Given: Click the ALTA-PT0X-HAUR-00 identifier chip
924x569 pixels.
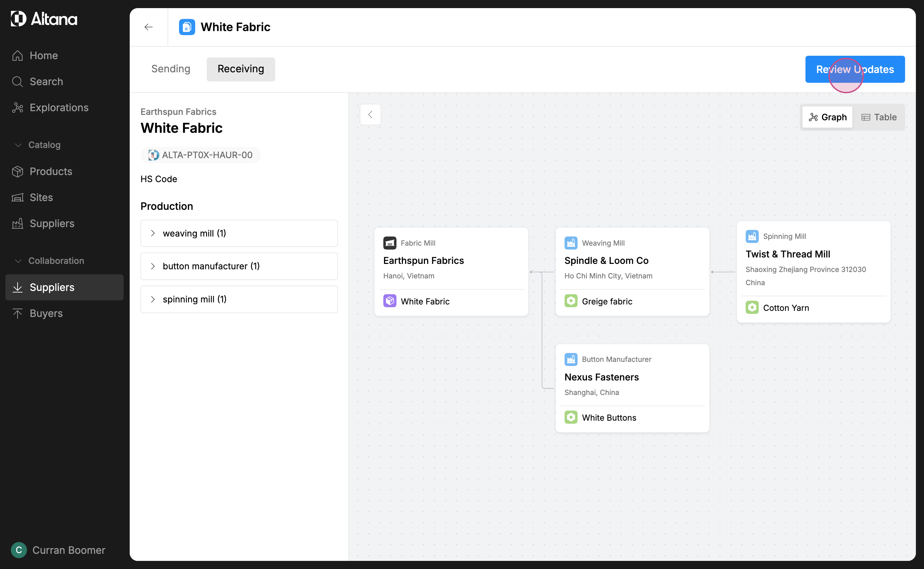Looking at the screenshot, I should coord(201,155).
